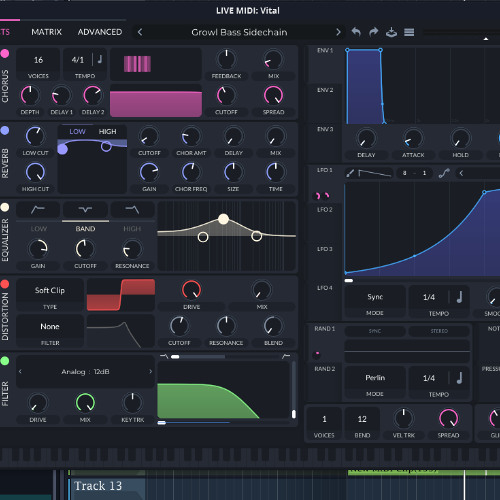Screen dimensions: 500x500
Task: Select the equalizer LOW tab
Action: (x=39, y=229)
